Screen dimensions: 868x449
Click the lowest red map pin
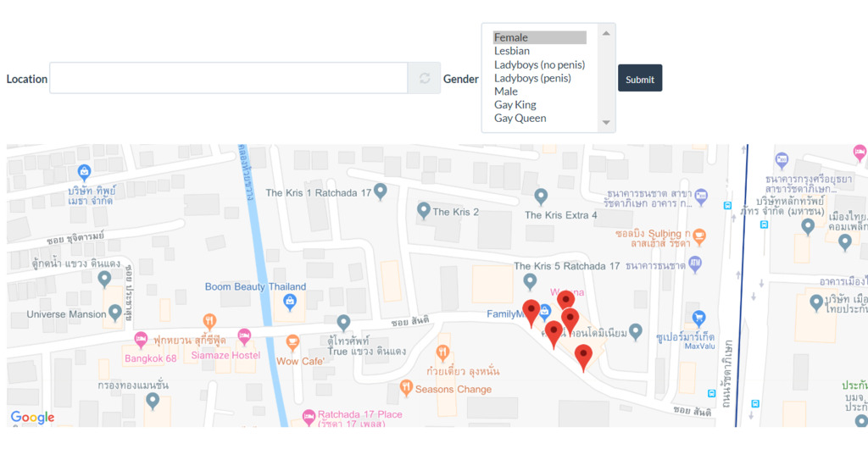coord(583,358)
